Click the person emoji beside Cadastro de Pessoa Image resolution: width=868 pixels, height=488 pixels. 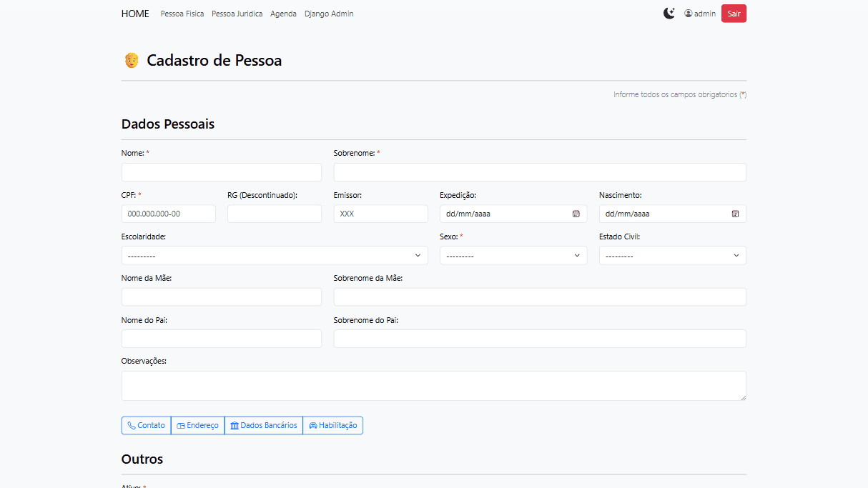coord(132,60)
